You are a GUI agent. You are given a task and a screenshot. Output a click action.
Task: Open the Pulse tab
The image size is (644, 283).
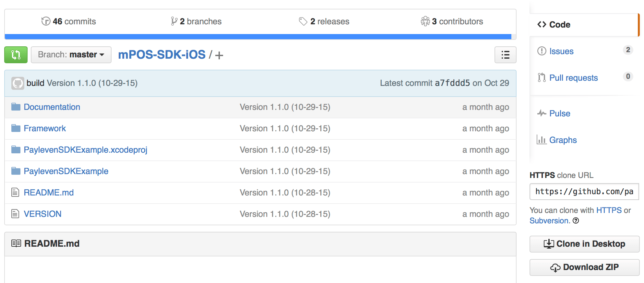[x=560, y=113]
